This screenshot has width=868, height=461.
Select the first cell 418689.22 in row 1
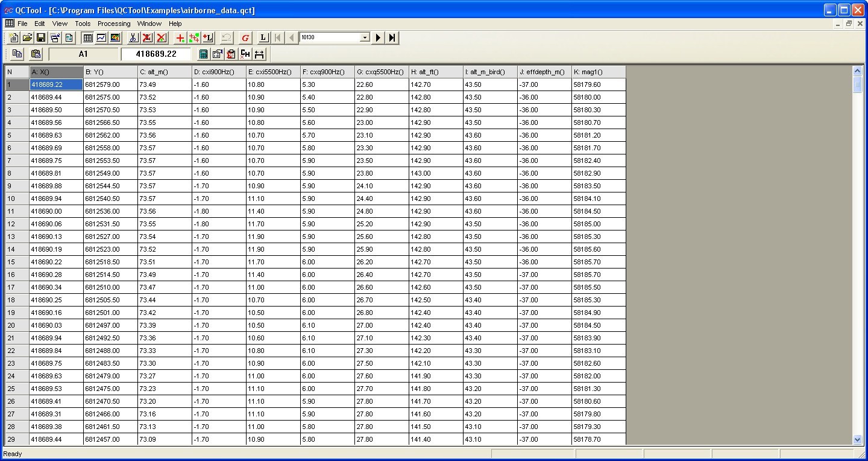[x=56, y=84]
